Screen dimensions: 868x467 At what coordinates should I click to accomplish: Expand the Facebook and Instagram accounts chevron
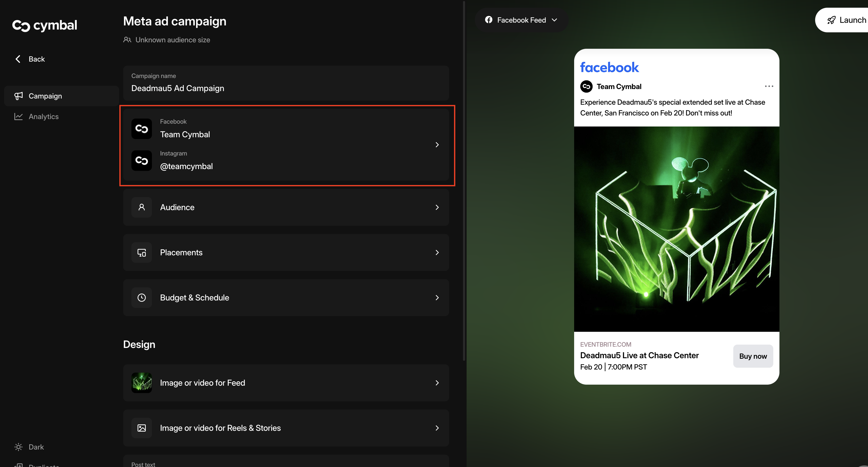437,144
